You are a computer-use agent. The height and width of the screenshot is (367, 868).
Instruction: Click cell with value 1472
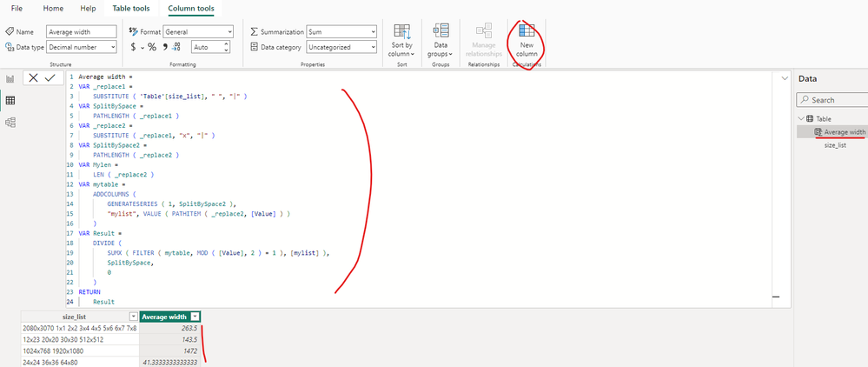[170, 351]
